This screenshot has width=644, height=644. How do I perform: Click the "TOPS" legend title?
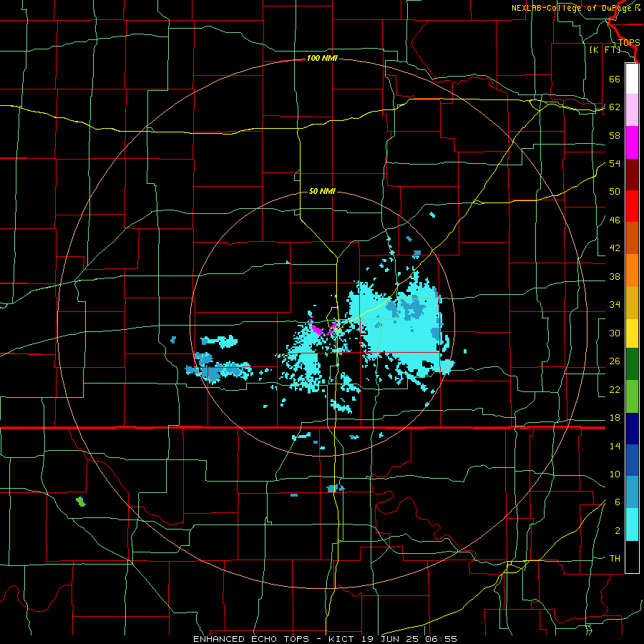629,43
